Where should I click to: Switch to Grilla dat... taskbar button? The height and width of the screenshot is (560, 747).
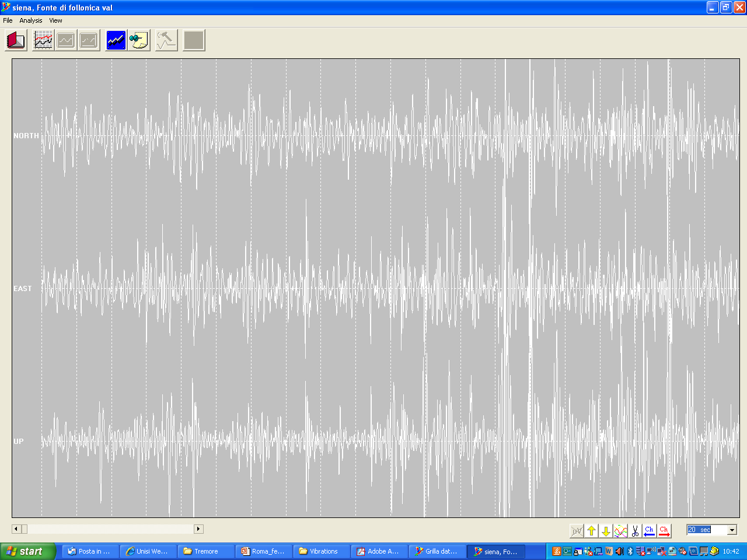coord(437,551)
